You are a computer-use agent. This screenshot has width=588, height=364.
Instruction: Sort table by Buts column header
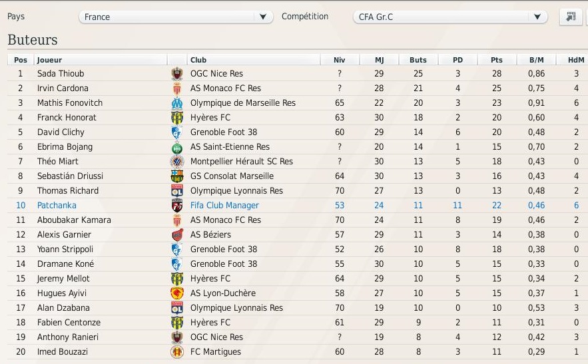coord(418,60)
